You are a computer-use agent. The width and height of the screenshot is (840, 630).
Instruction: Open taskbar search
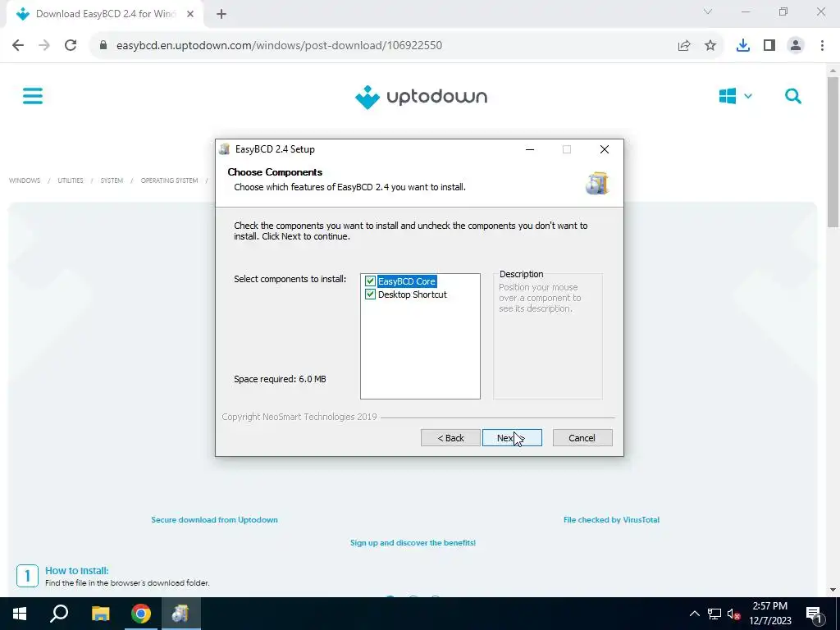tap(59, 614)
